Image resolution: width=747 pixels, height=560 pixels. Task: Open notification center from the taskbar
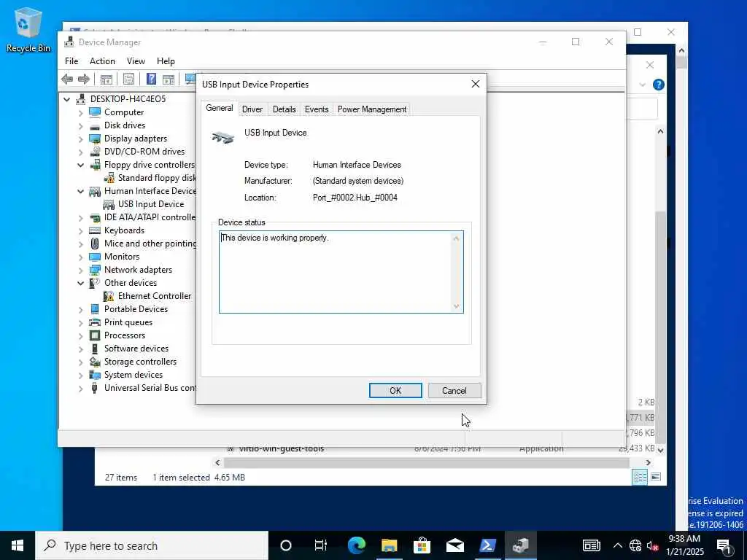pos(724,545)
